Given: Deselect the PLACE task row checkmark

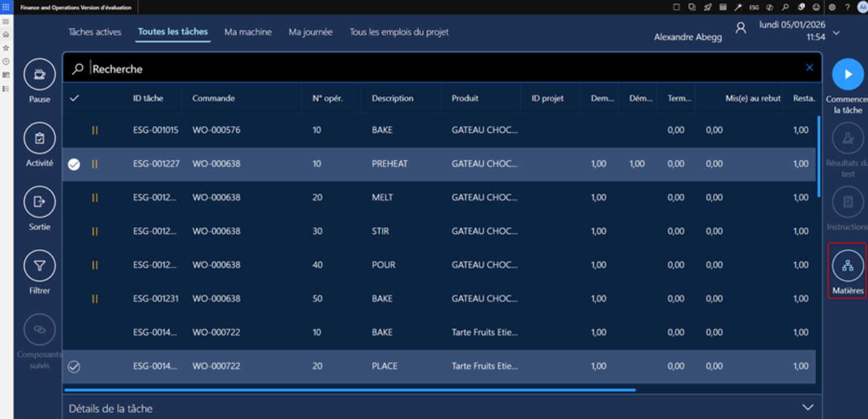Looking at the screenshot, I should point(74,367).
